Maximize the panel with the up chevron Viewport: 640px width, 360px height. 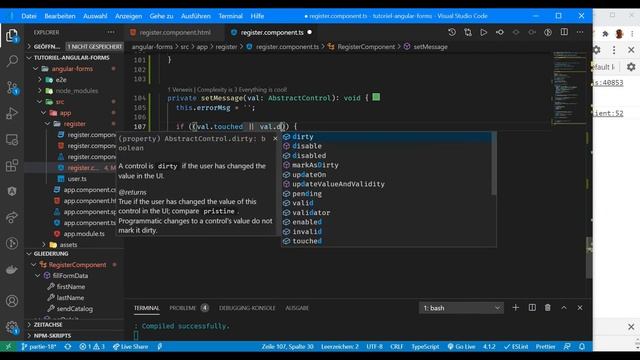[x=564, y=308]
